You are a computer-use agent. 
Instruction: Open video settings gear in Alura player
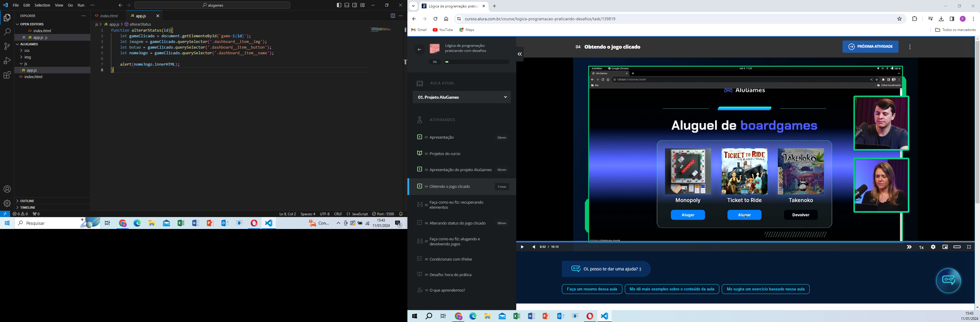point(933,247)
